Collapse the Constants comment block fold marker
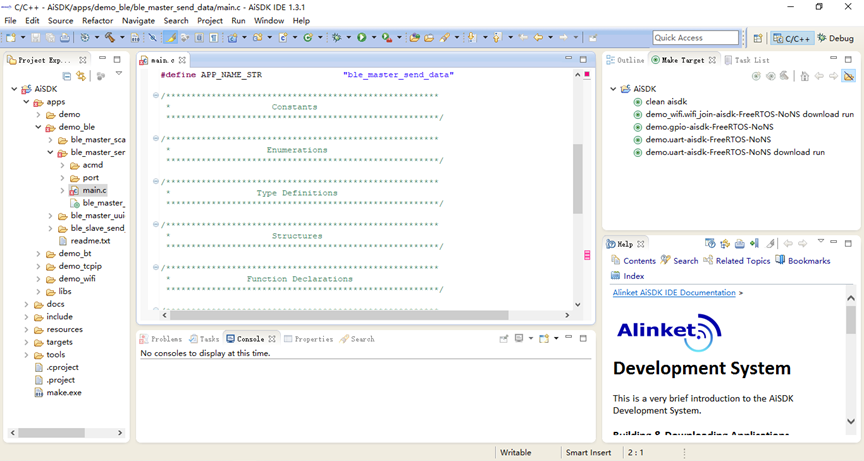This screenshot has height=461, width=864. pos(156,95)
